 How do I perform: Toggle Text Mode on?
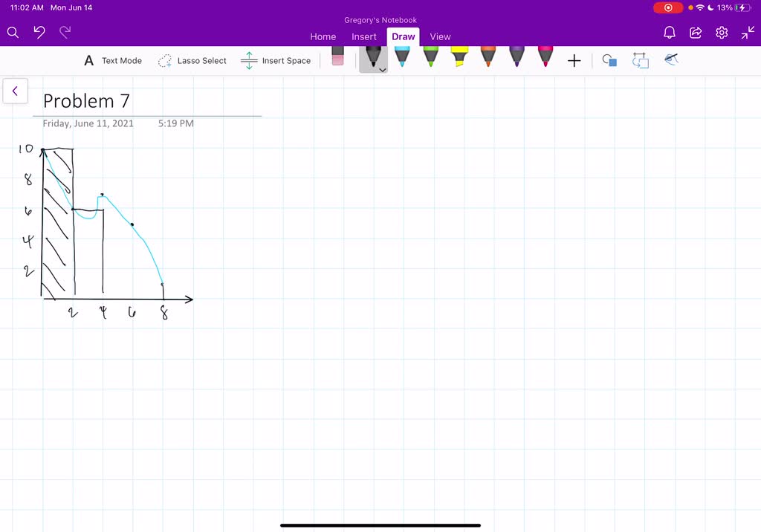coord(112,60)
